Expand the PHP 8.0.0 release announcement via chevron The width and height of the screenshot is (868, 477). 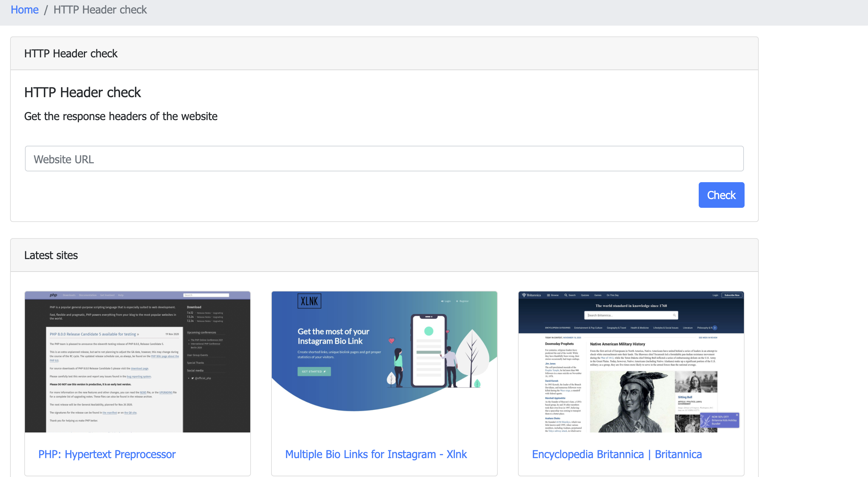coord(138,334)
